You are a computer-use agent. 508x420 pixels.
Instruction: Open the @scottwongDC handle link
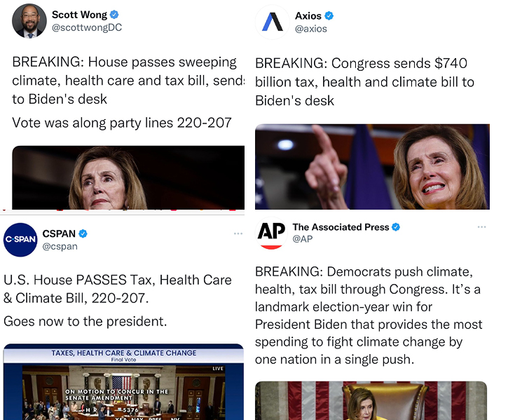(x=88, y=27)
